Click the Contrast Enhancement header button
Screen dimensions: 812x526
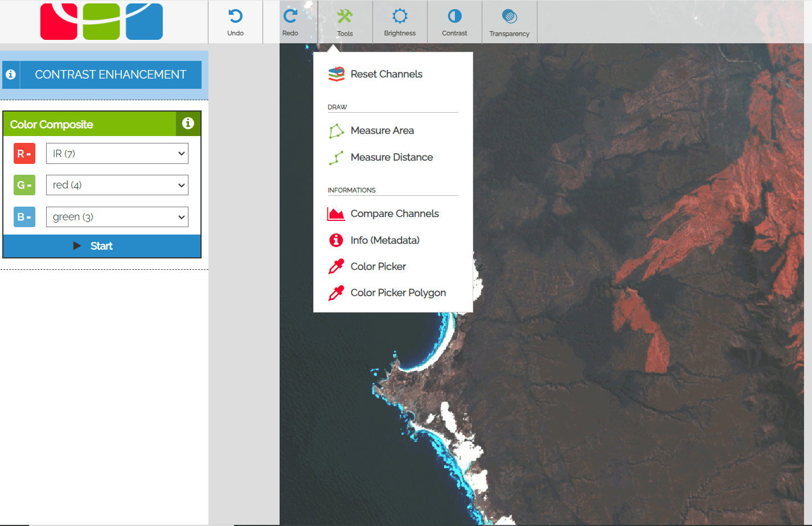tap(110, 75)
